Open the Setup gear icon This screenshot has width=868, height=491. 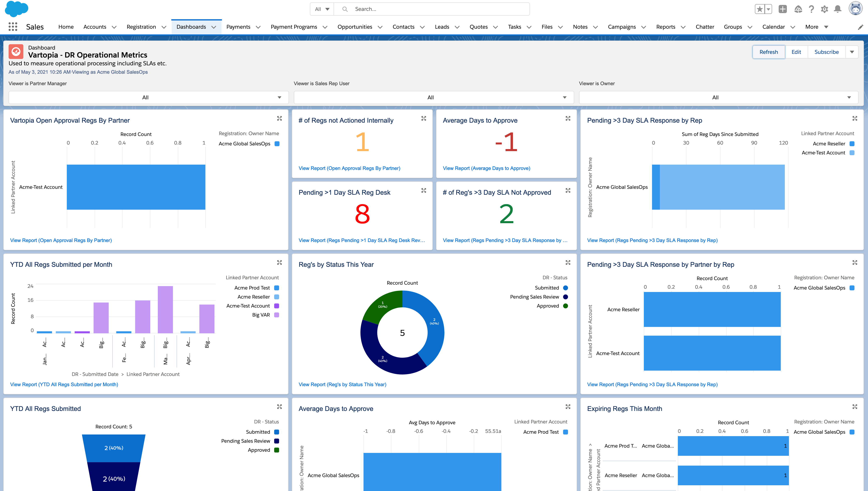[824, 9]
